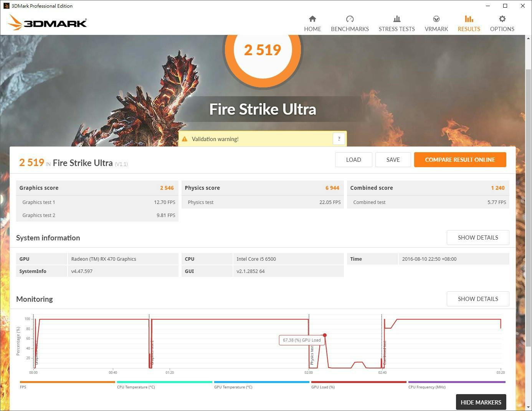Select the Benchmarks gauge icon
This screenshot has width=532, height=411.
(350, 19)
